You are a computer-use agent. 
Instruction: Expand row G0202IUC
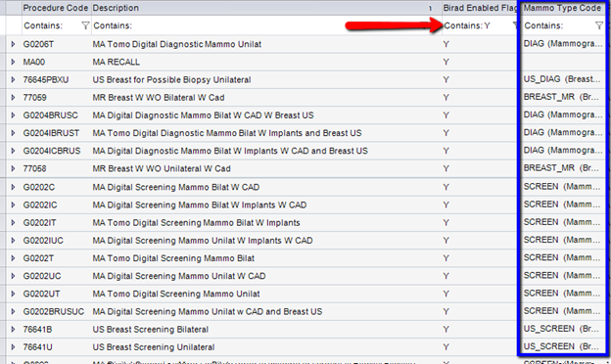[13, 241]
